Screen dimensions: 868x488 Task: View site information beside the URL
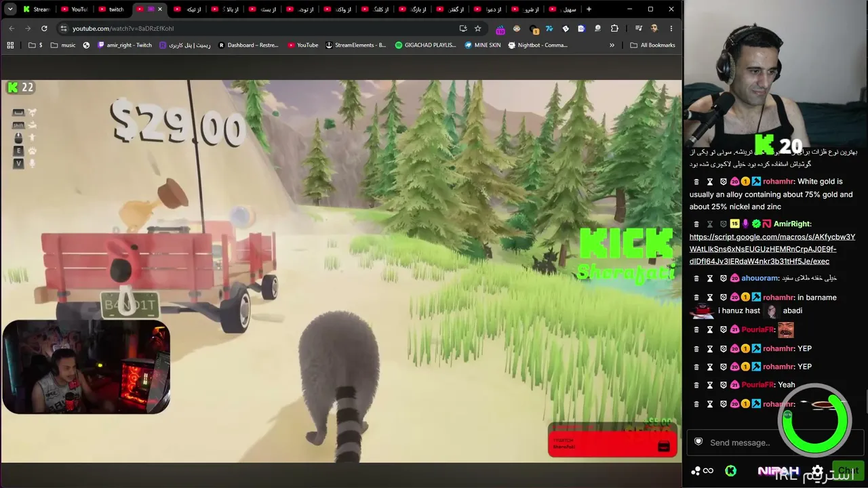click(64, 28)
